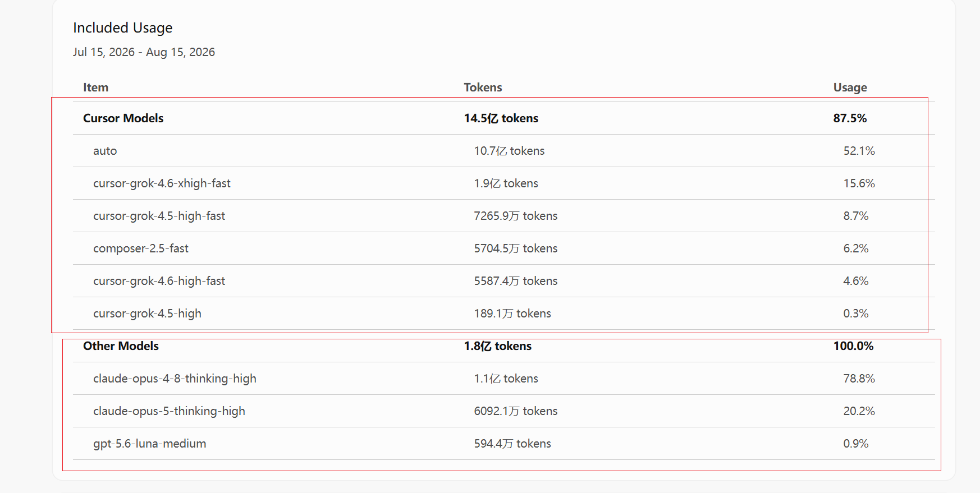Click the 20.2% usage value

859,411
